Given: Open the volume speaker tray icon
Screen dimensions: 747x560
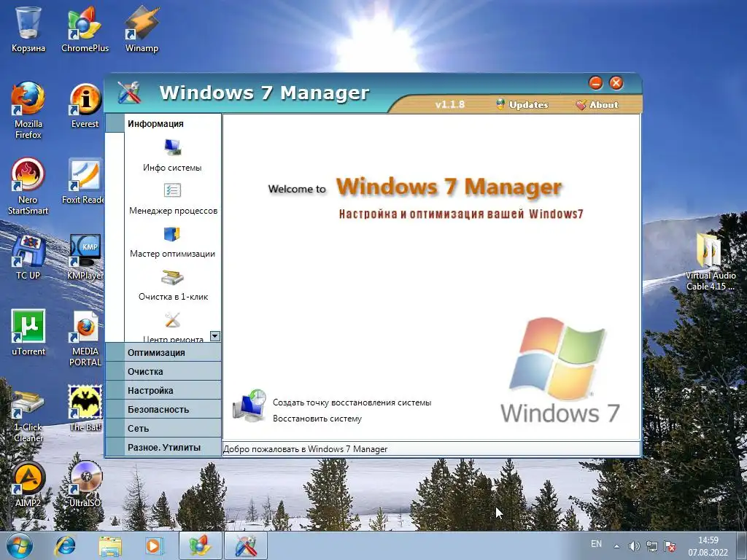Looking at the screenshot, I should coord(634,546).
